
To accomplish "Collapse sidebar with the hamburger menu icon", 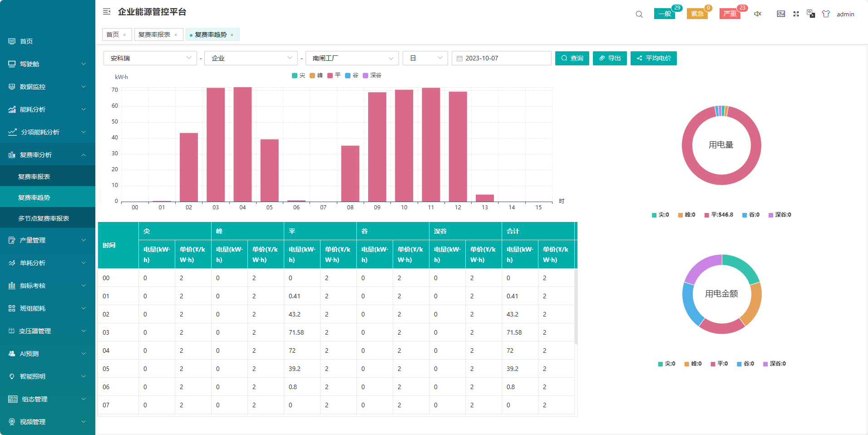I will coord(107,12).
